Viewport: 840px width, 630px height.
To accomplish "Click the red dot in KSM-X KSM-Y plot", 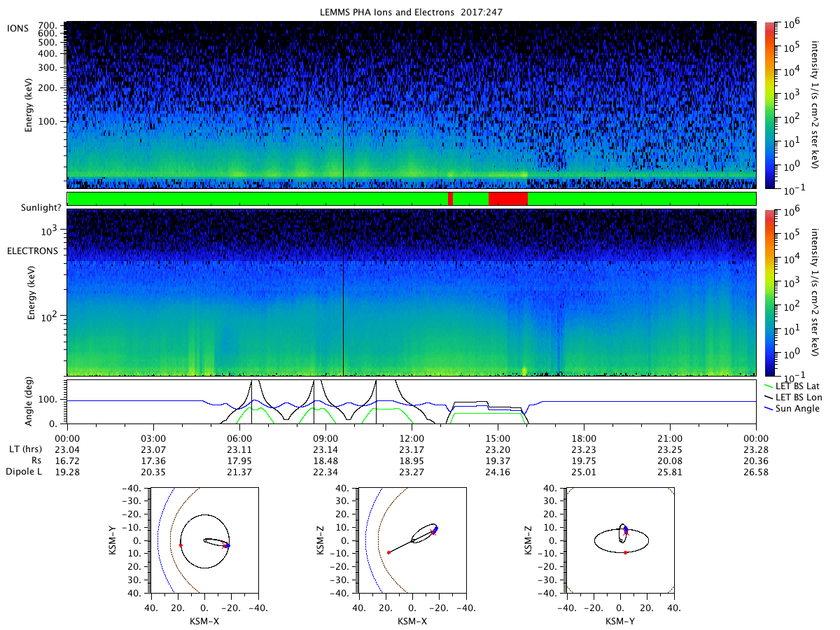I will pos(181,545).
